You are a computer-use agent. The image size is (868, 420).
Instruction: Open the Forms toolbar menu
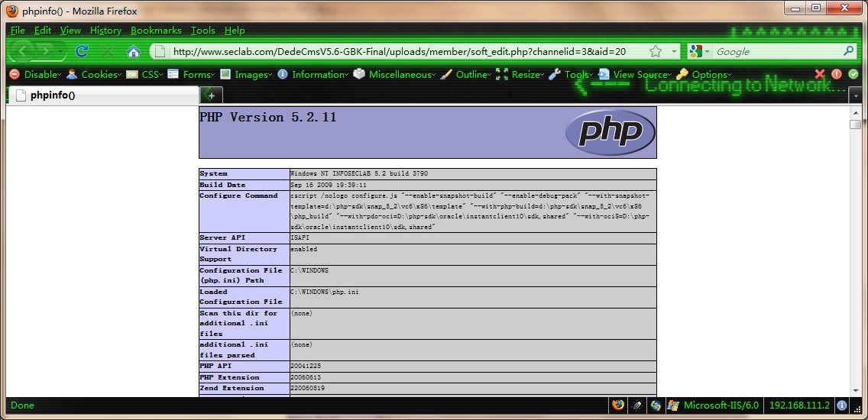click(191, 74)
